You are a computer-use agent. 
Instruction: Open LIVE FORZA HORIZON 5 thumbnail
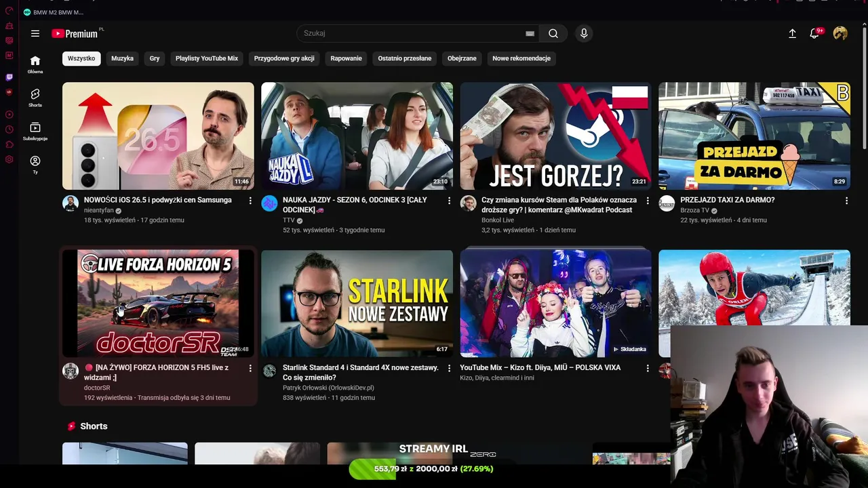[x=158, y=304]
